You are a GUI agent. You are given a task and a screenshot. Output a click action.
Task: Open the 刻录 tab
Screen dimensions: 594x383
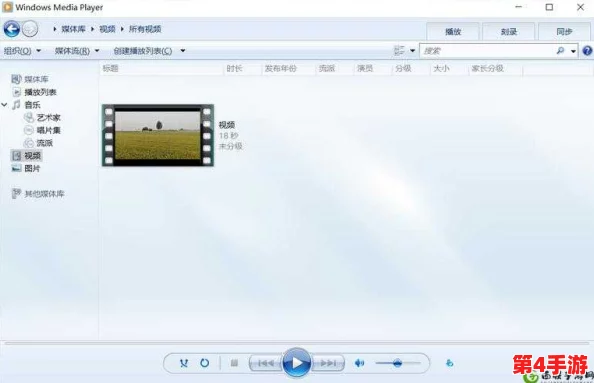(x=509, y=32)
